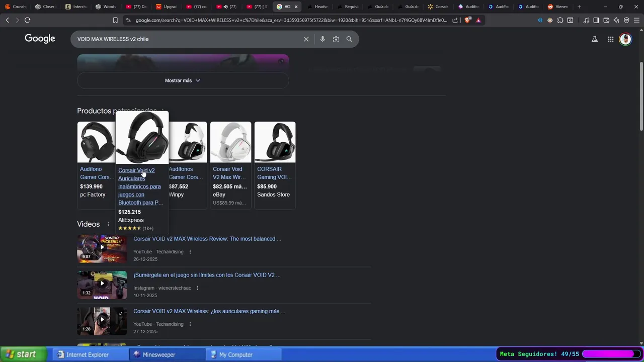
Task: Open the browser hamburger main menu
Action: (x=636, y=20)
